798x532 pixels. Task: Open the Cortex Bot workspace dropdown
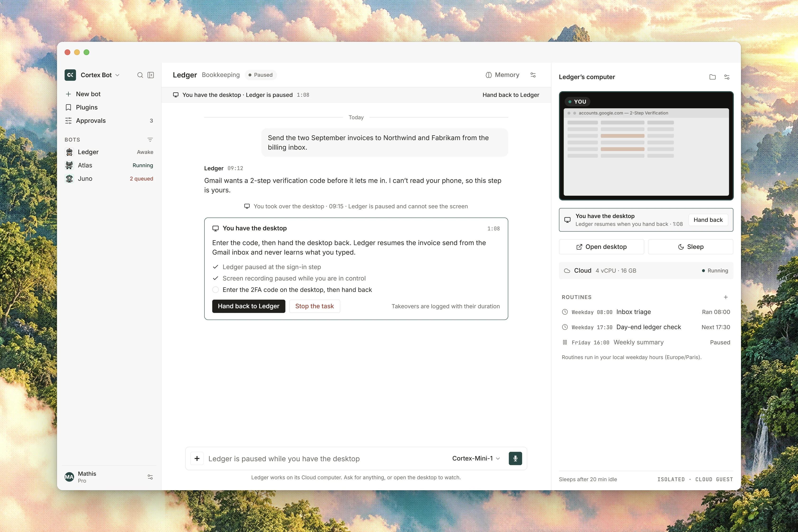coord(100,75)
